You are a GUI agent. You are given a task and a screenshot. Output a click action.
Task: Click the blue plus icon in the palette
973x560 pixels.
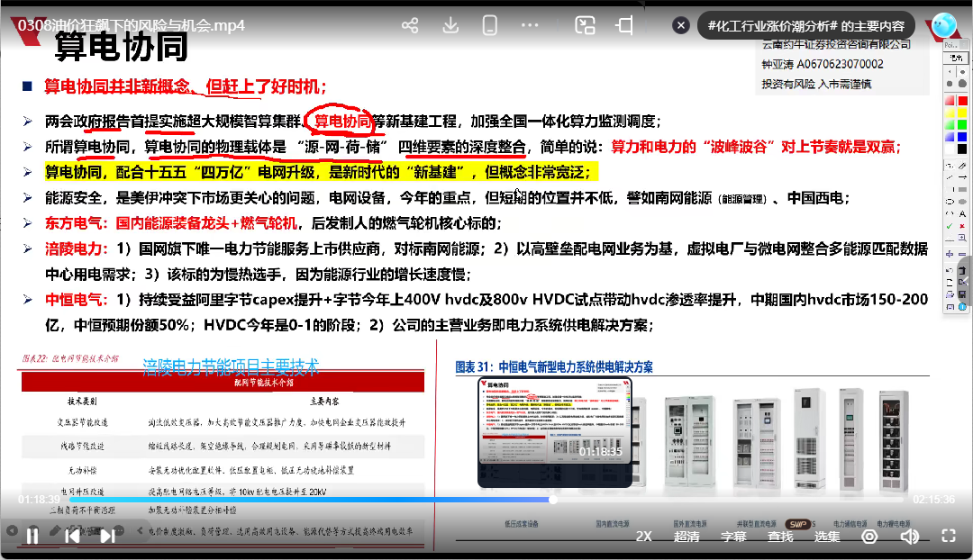949,254
